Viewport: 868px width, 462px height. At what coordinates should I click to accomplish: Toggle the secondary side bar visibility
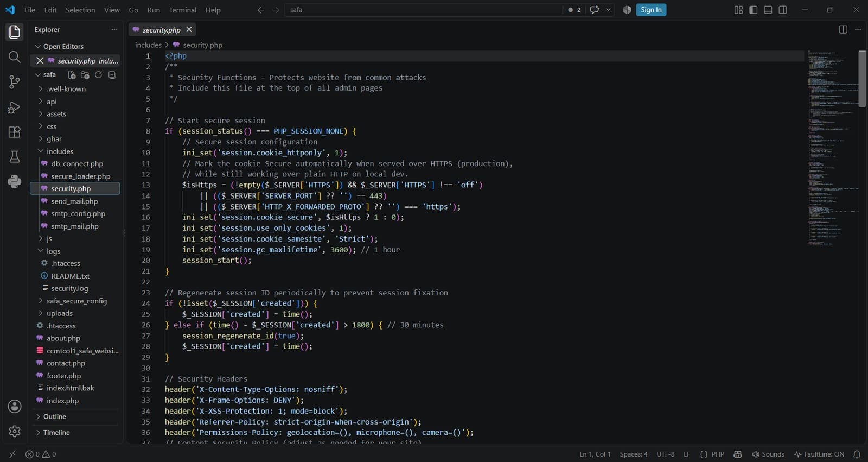783,10
